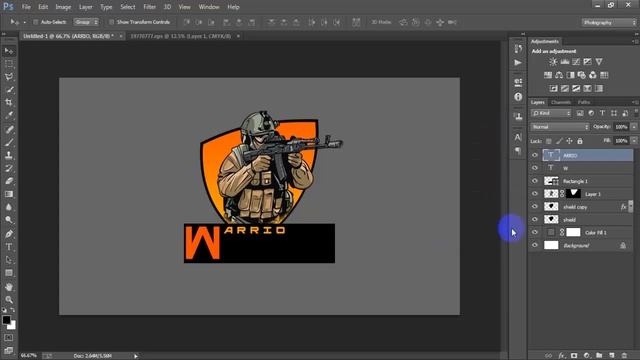
Task: Select the Zoom tool
Action: pos(9,300)
